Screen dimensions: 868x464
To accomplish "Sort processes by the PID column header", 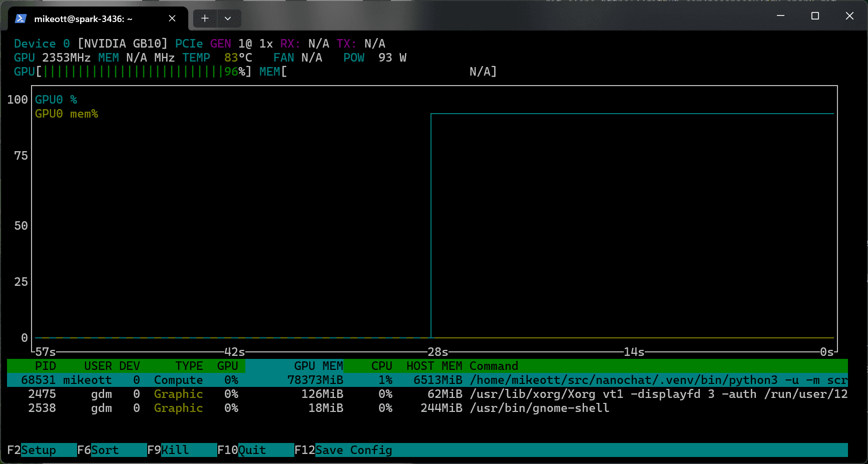I will (x=46, y=366).
